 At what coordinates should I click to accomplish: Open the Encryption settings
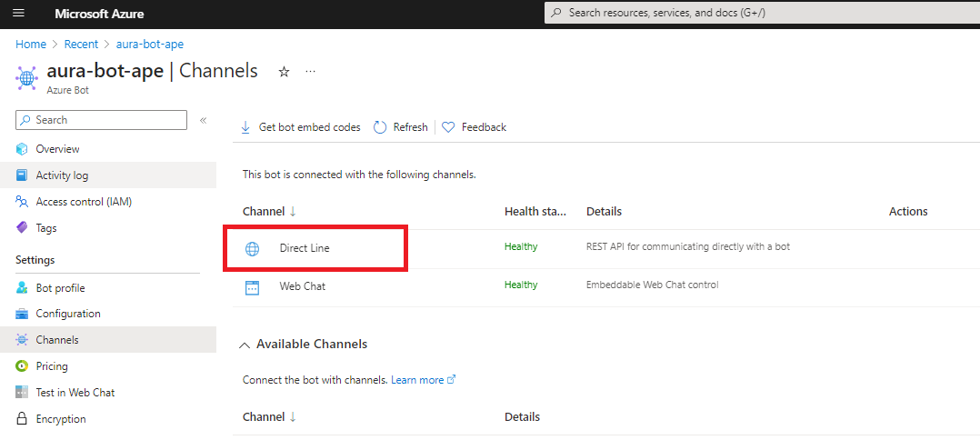pos(61,419)
